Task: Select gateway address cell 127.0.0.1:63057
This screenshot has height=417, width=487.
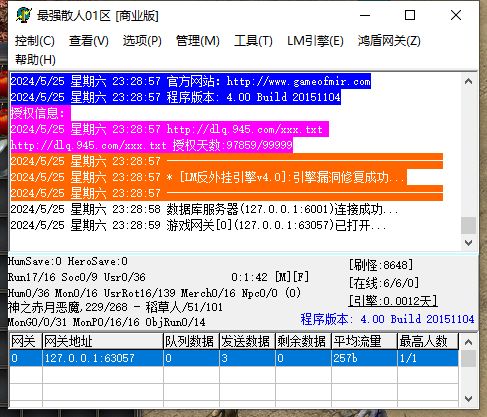Action: [x=103, y=358]
